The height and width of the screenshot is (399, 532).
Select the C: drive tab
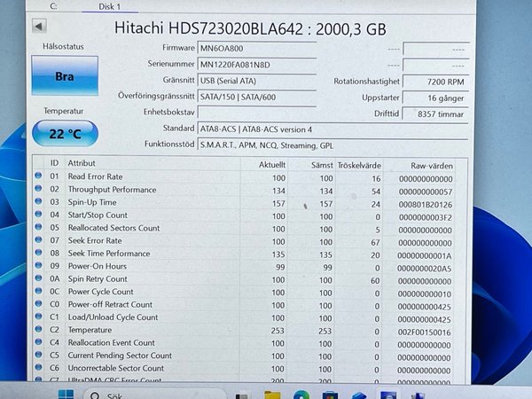(53, 5)
